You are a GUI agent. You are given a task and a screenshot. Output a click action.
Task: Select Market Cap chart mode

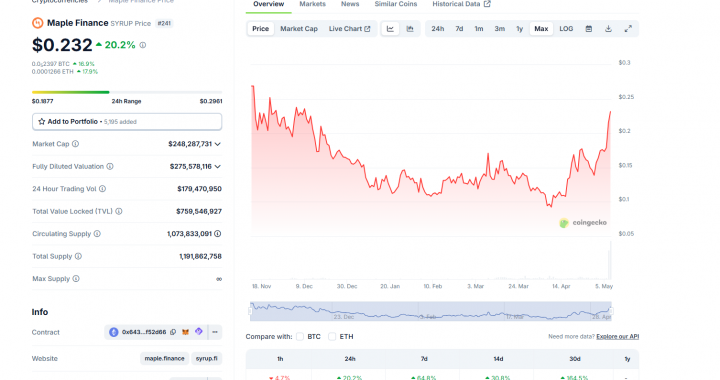(299, 28)
